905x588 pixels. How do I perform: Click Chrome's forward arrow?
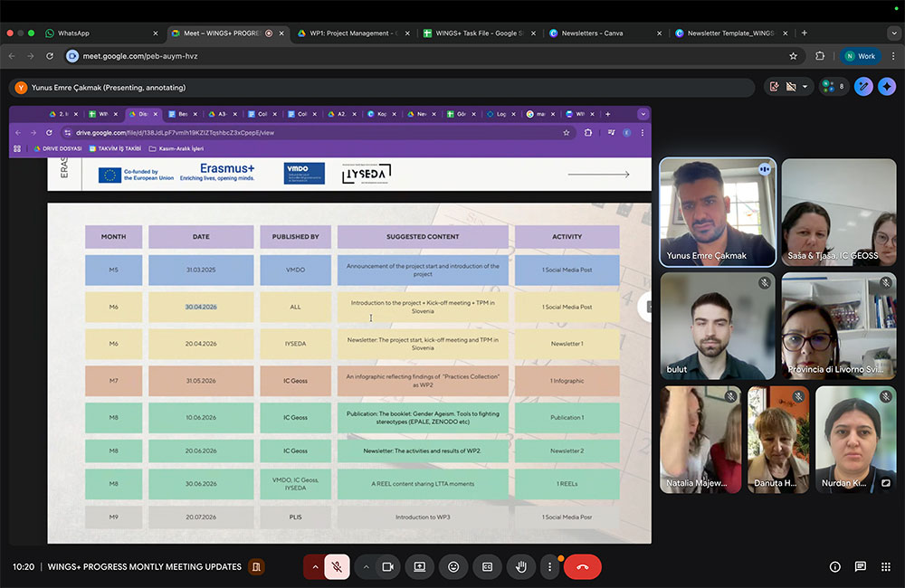[x=31, y=56]
